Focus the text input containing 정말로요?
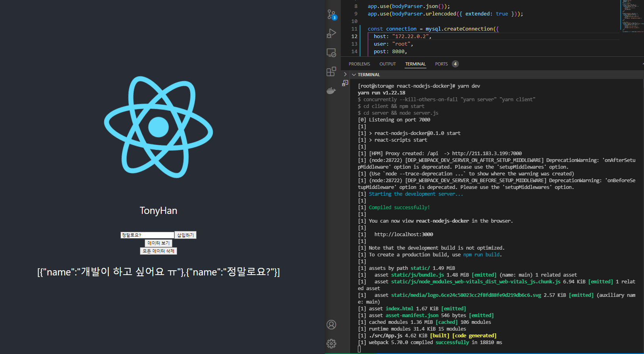Image resolution: width=644 pixels, height=354 pixels. tap(147, 235)
